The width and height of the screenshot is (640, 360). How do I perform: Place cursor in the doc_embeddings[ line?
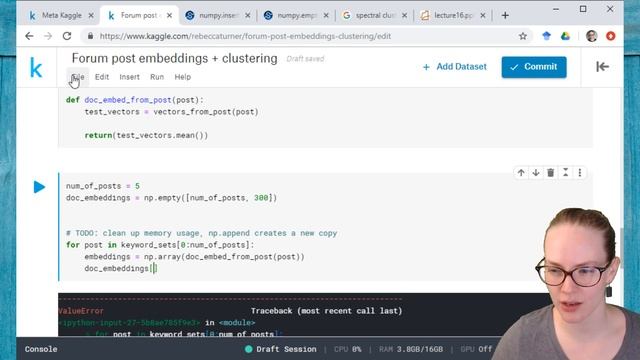pos(121,269)
